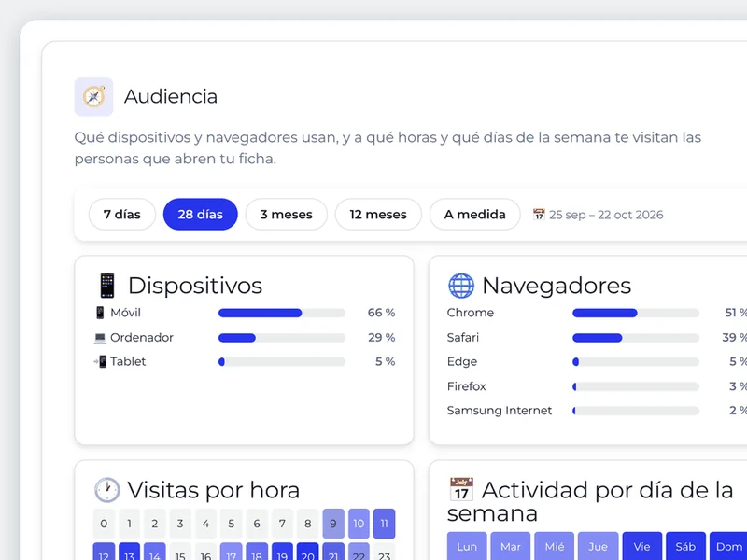Click the Tablet progress bar
Image resolution: width=747 pixels, height=560 pixels.
[282, 362]
